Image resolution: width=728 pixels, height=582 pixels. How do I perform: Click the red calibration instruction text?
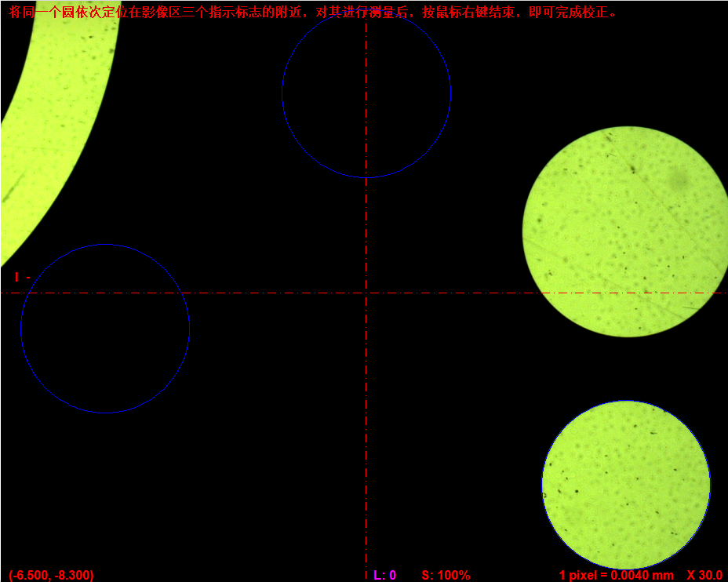click(313, 12)
